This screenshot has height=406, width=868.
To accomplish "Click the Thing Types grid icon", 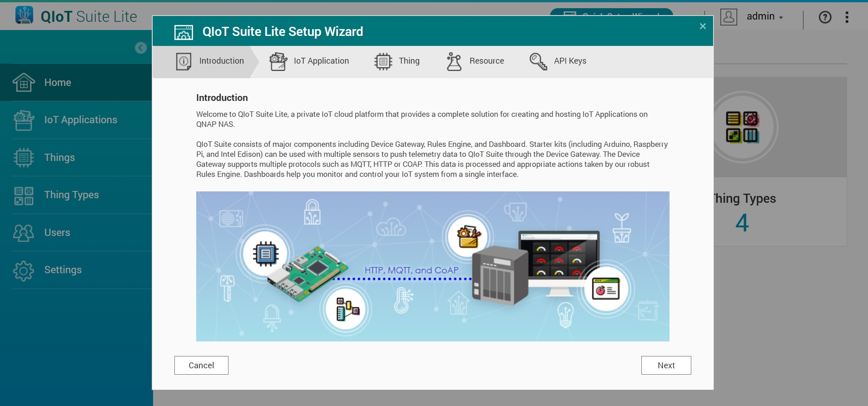I will point(24,195).
